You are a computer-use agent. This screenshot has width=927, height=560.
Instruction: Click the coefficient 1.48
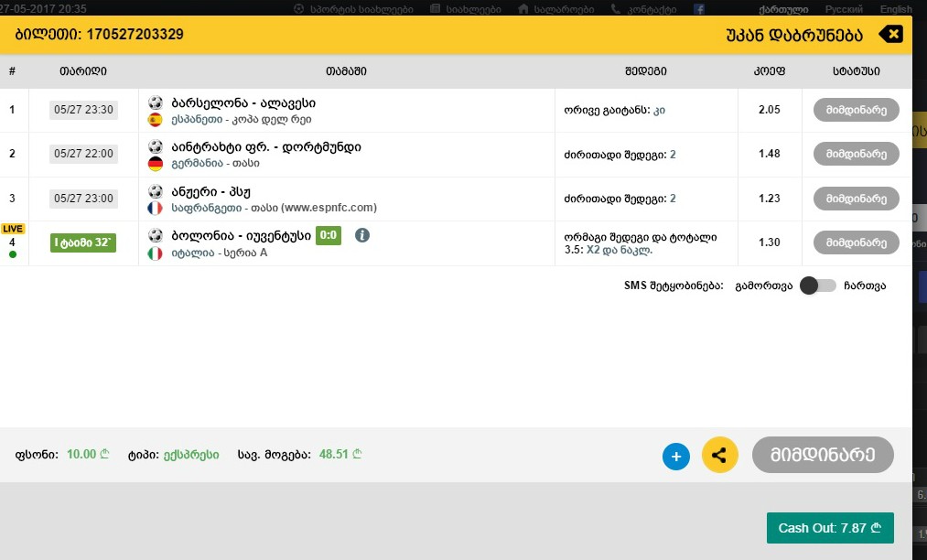pos(770,154)
